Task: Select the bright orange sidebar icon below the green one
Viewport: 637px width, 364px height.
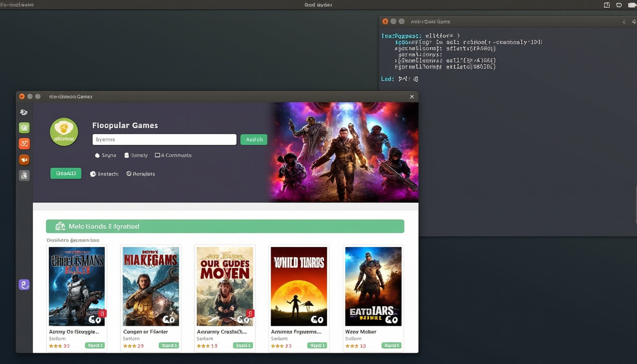Action: pos(24,144)
